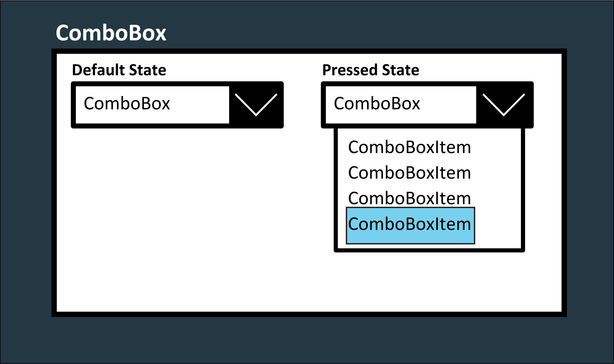Click empty white area below the dropdown list
614x364 pixels.
(429, 282)
